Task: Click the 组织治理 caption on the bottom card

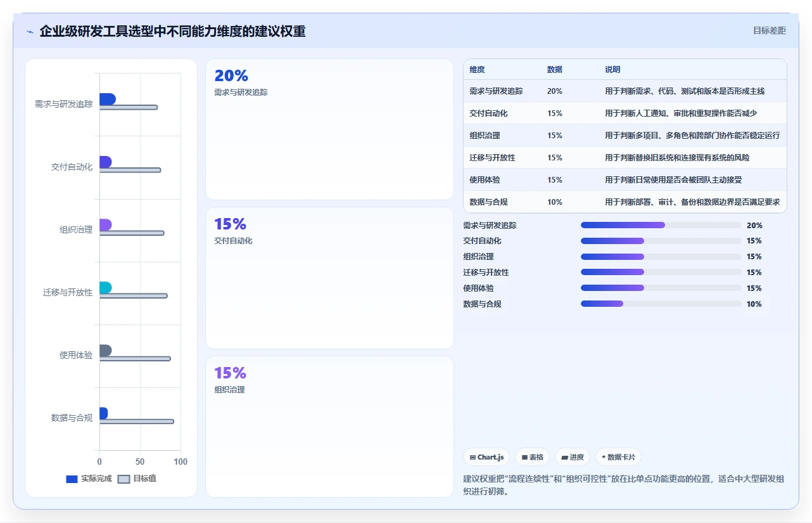Action: (x=229, y=390)
